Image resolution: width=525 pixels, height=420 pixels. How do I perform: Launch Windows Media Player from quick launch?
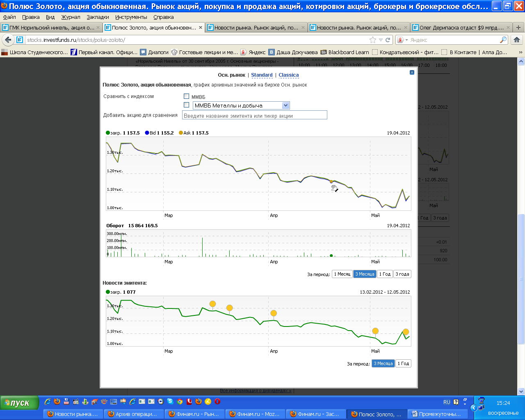[160, 402]
